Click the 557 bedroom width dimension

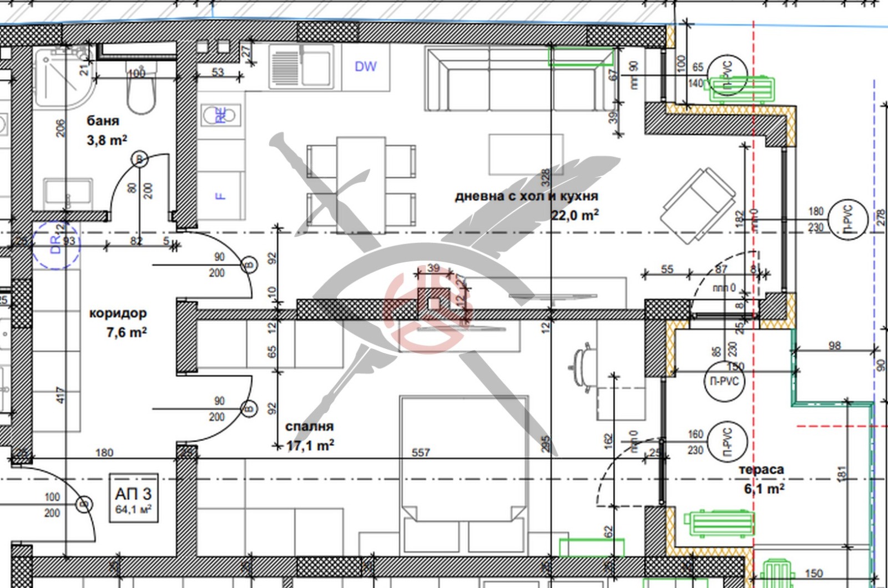coord(421,453)
